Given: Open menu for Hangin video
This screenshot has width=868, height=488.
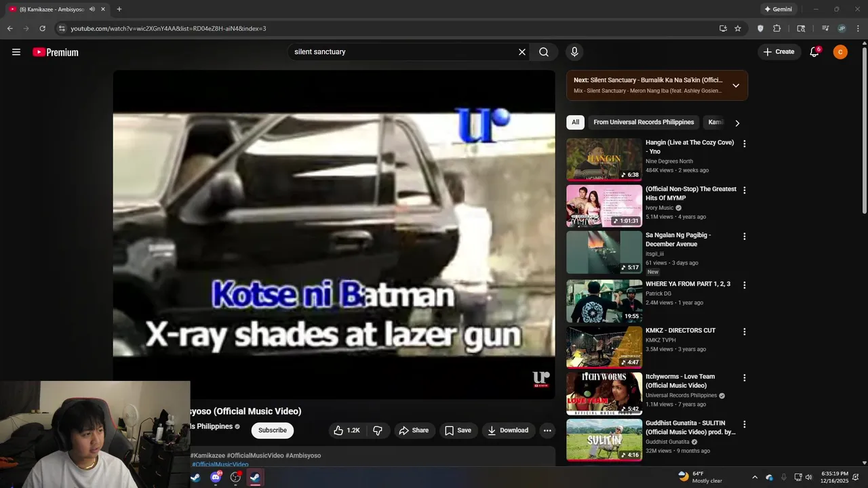Looking at the screenshot, I should click(745, 144).
